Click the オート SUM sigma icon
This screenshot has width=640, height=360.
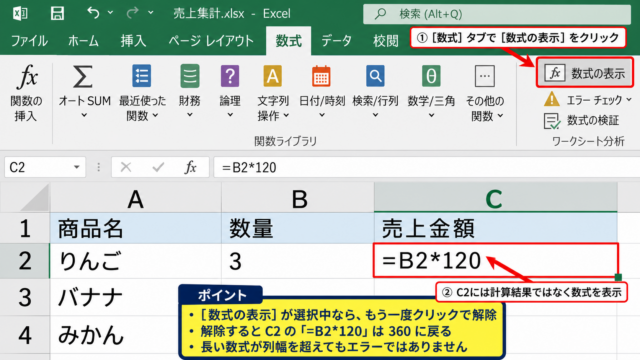point(82,76)
